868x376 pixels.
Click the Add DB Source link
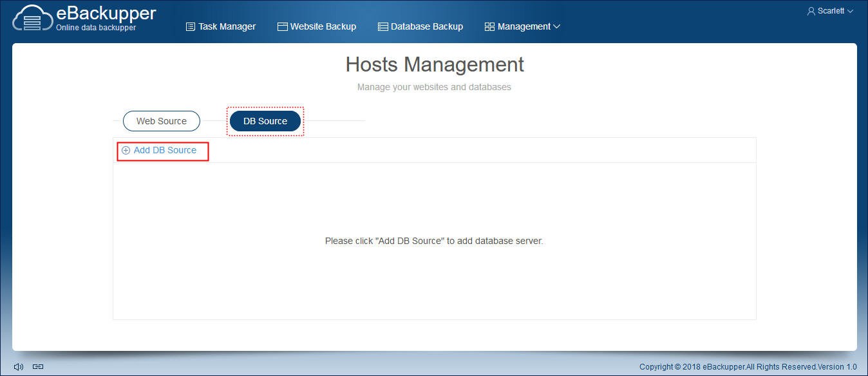tap(159, 150)
